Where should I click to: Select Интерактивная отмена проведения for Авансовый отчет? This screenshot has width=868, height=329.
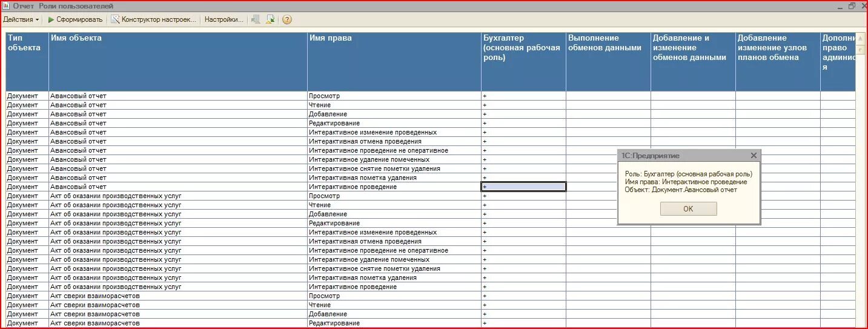tap(394, 141)
